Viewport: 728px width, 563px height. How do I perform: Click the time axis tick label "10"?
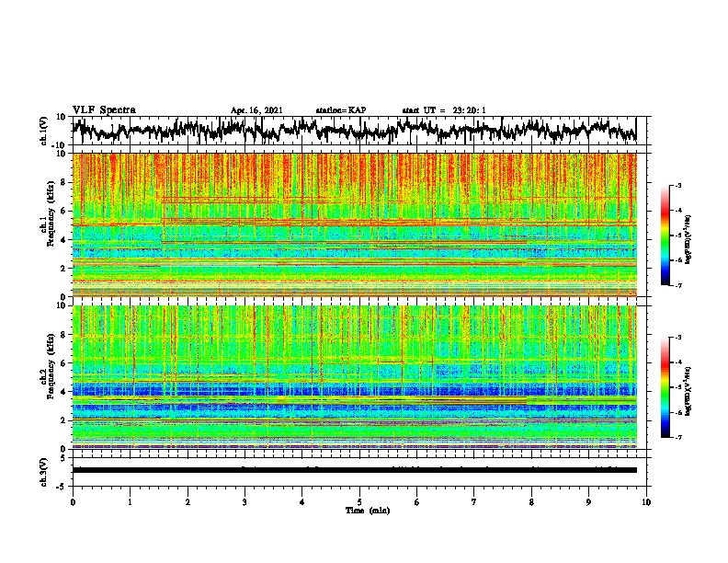coord(646,502)
